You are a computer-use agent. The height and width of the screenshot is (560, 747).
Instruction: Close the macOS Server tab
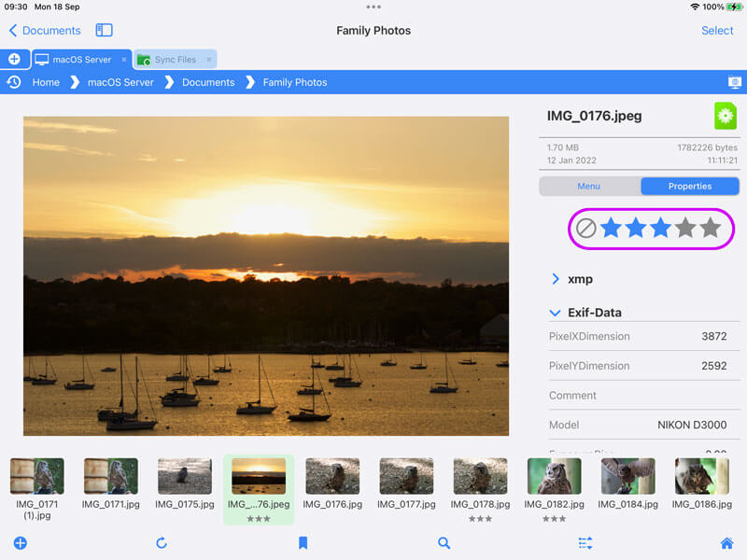tap(124, 60)
